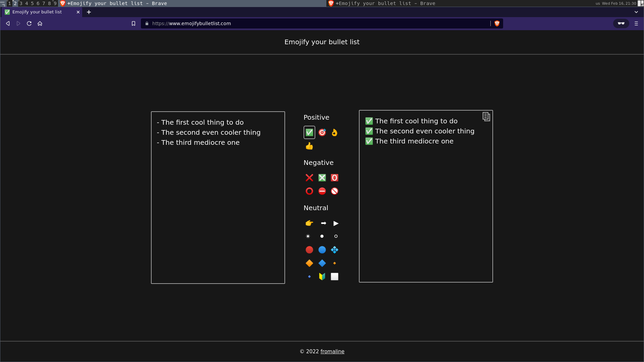
Task: Open the Brave main menu
Action: point(636,23)
